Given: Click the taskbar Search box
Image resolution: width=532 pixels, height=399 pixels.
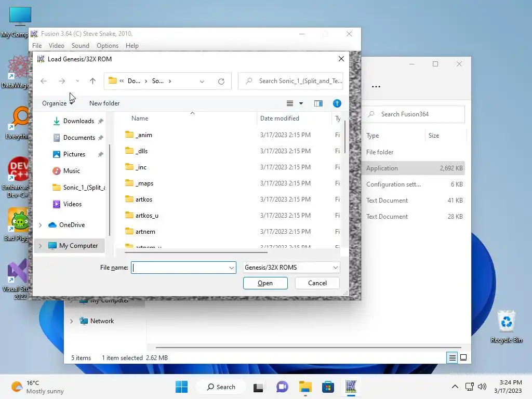Looking at the screenshot, I should tap(221, 387).
